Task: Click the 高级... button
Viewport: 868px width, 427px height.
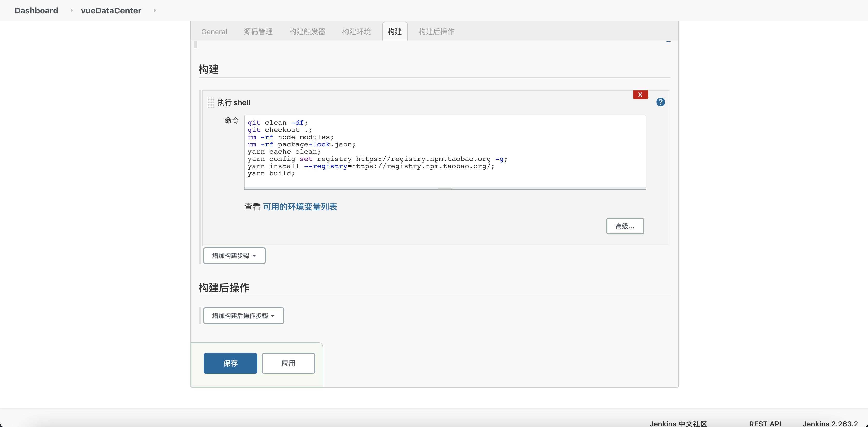Action: click(625, 226)
